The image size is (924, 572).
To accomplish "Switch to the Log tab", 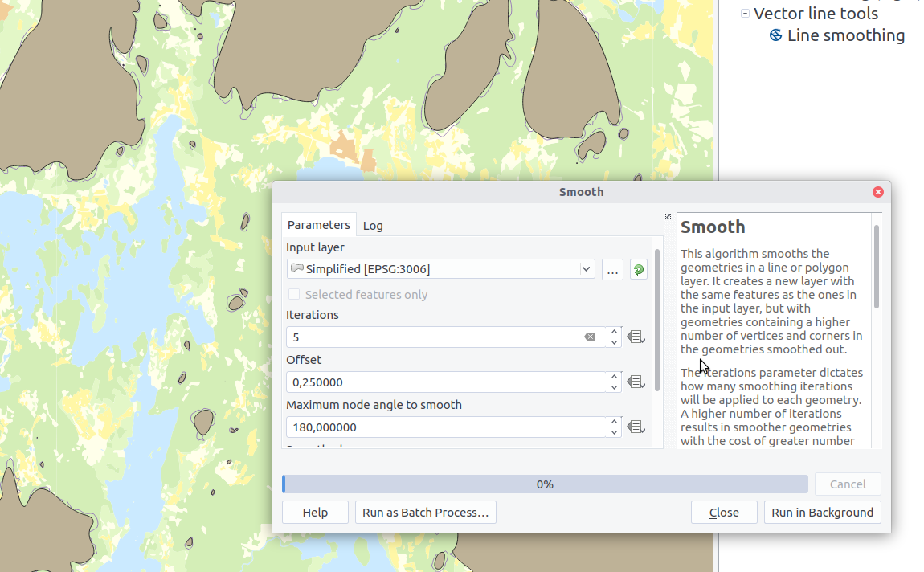I will point(373,226).
